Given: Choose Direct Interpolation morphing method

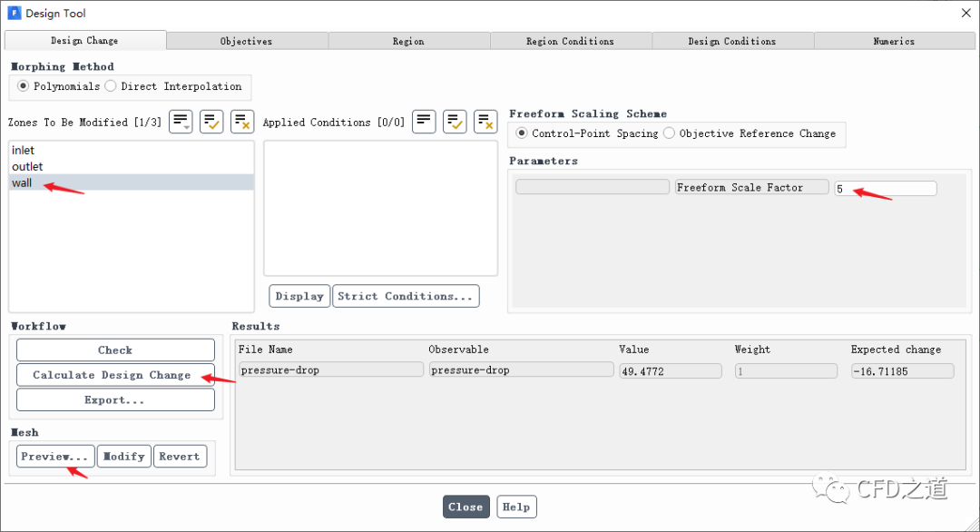Looking at the screenshot, I should pos(111,86).
